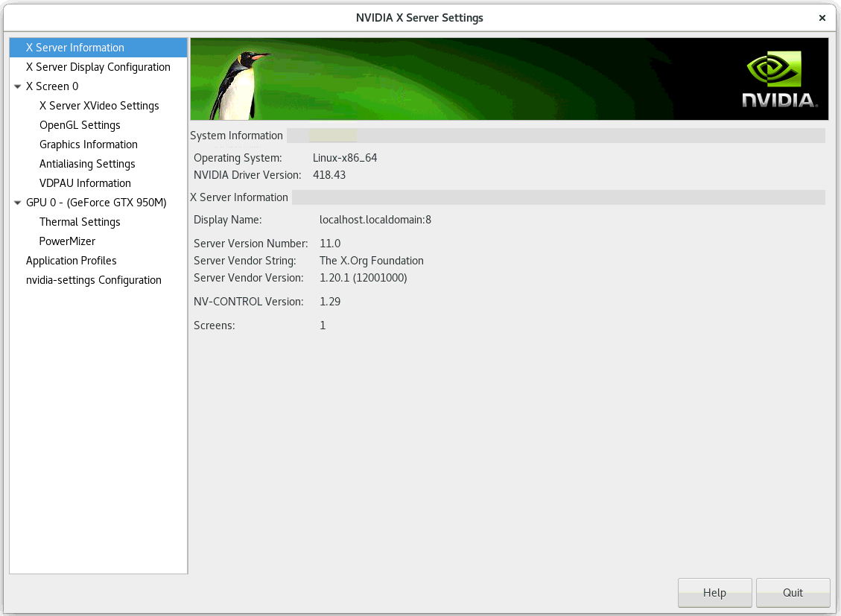Click the NVIDIA X Server Settings title
The height and width of the screenshot is (616, 841).
(419, 18)
